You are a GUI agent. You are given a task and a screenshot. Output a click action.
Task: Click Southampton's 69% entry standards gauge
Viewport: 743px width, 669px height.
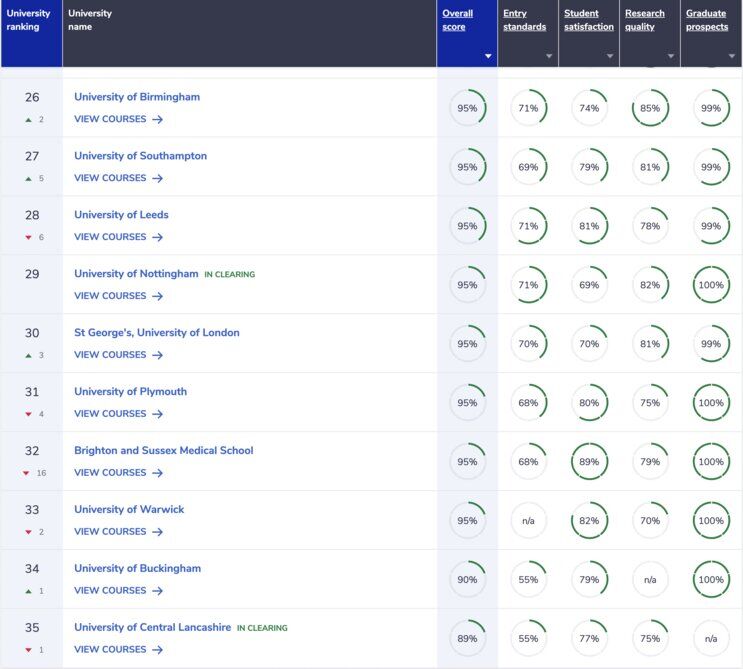pyautogui.click(x=528, y=167)
